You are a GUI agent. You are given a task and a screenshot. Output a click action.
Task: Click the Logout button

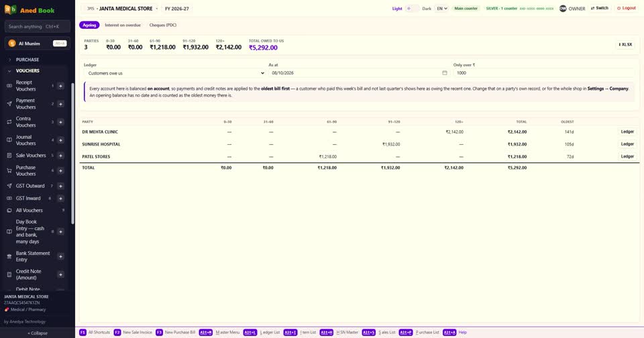[x=627, y=8]
